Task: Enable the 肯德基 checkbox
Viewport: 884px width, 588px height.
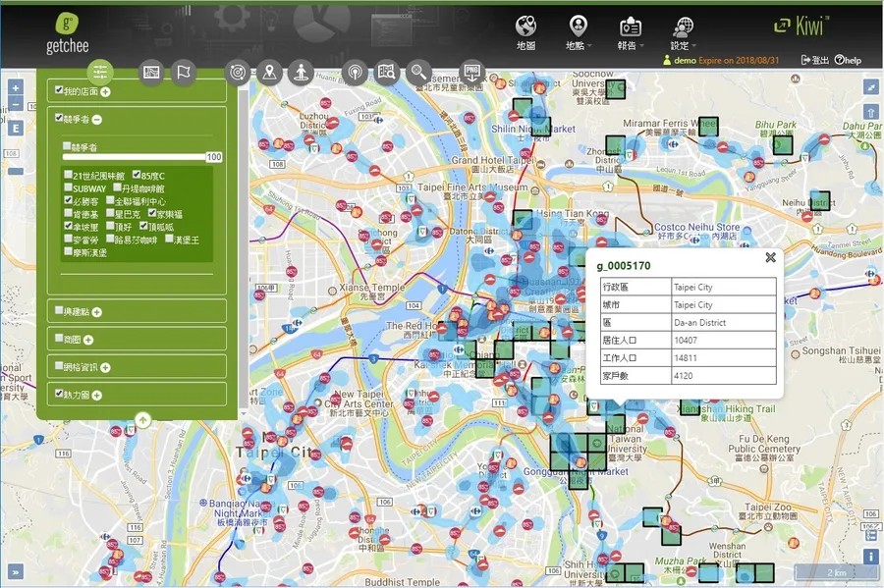Action: click(68, 213)
